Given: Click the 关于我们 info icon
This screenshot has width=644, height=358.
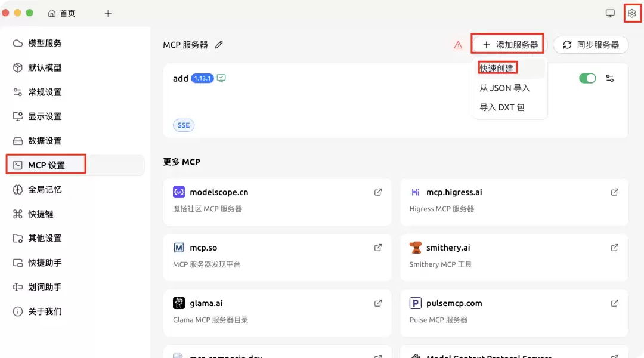Looking at the screenshot, I should (x=18, y=311).
